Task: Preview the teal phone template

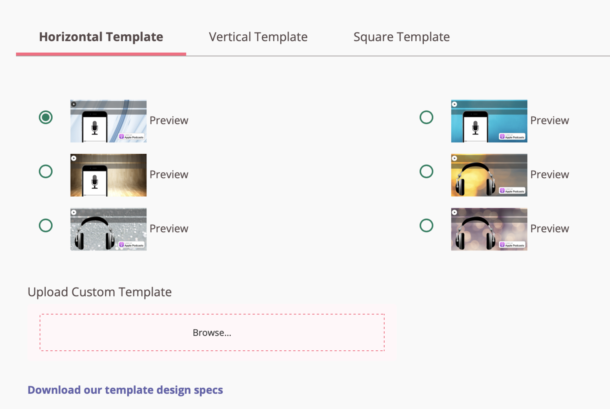Action: point(549,121)
